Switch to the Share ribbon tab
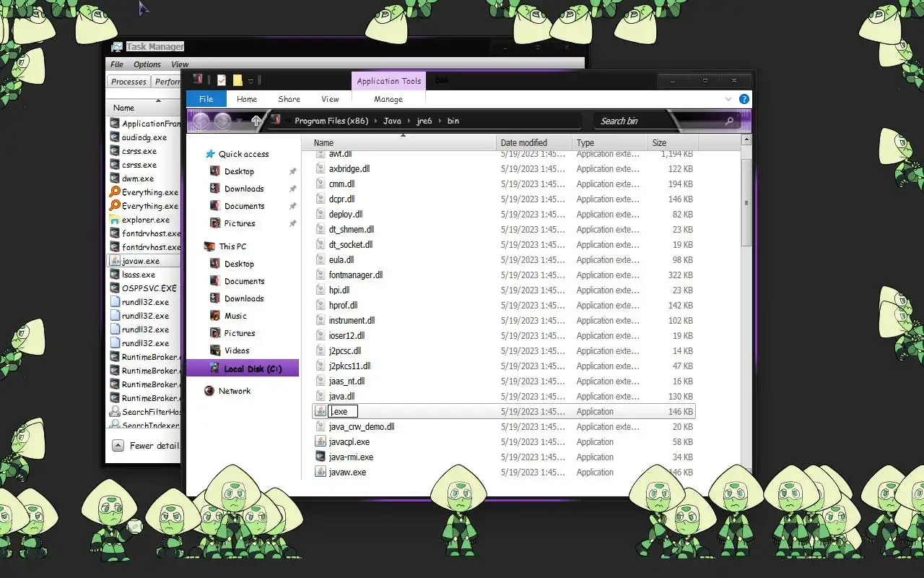 point(289,99)
